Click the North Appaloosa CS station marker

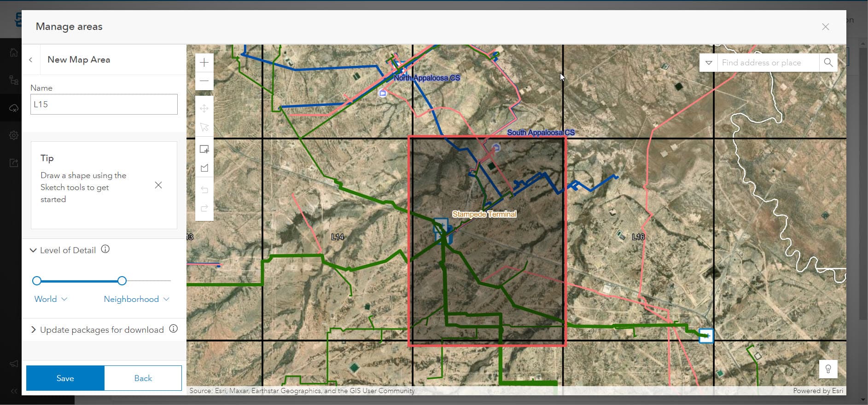(x=383, y=93)
